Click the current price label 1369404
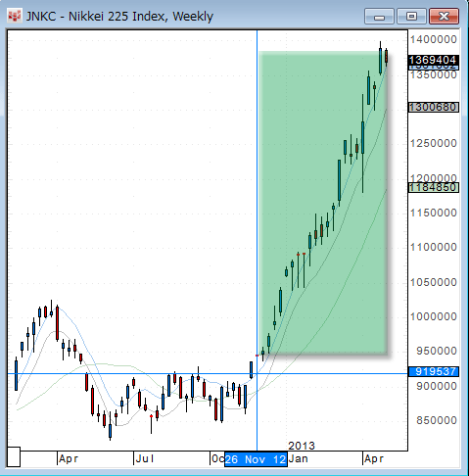This screenshot has height=476, width=469. pyautogui.click(x=434, y=60)
